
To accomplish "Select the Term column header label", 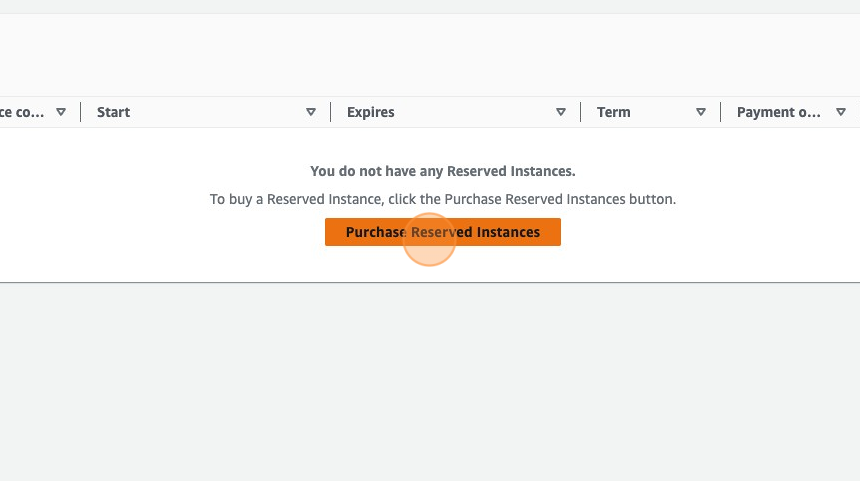I will pos(613,112).
